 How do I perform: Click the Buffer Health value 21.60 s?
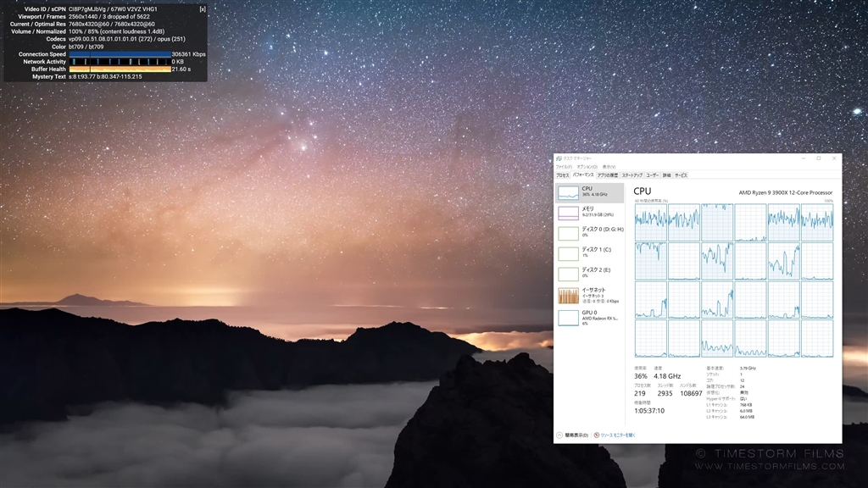(x=181, y=69)
